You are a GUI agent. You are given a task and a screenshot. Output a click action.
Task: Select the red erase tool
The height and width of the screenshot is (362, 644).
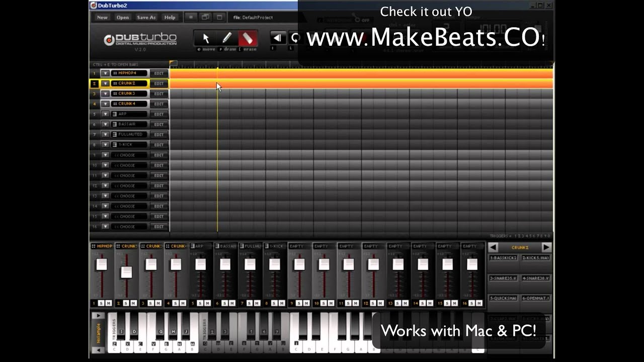[248, 38]
